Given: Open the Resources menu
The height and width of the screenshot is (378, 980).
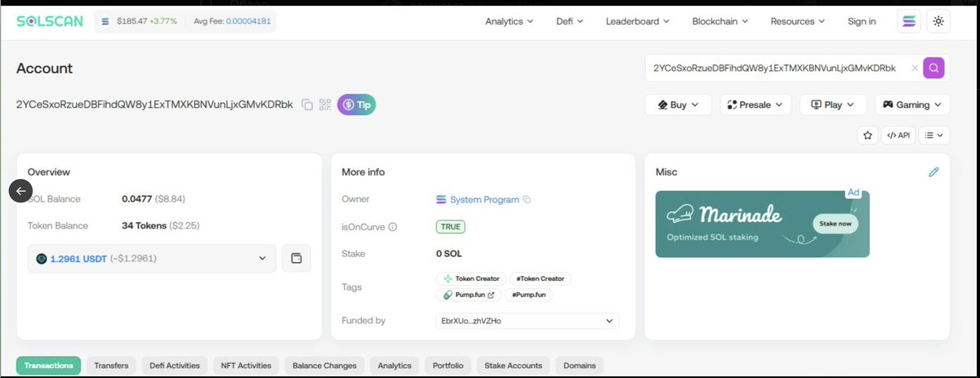Looking at the screenshot, I should [x=798, y=21].
